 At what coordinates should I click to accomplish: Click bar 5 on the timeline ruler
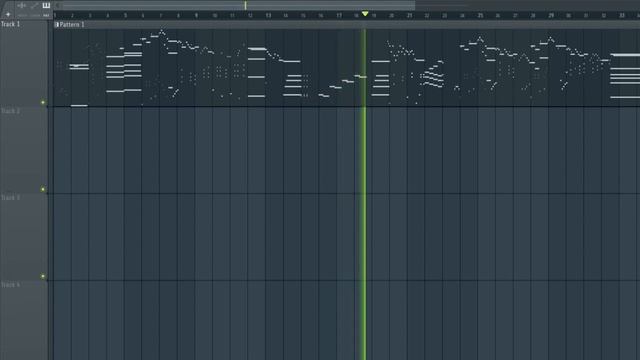tap(125, 16)
